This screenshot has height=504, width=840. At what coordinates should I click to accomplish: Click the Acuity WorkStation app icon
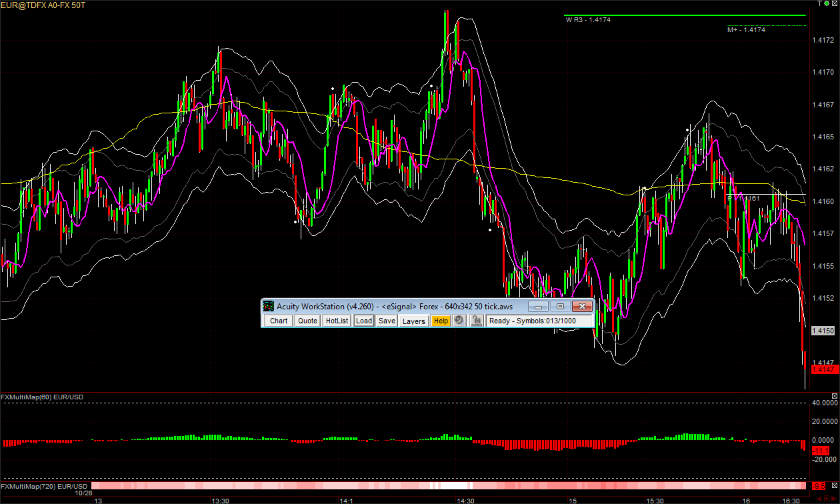click(x=269, y=306)
